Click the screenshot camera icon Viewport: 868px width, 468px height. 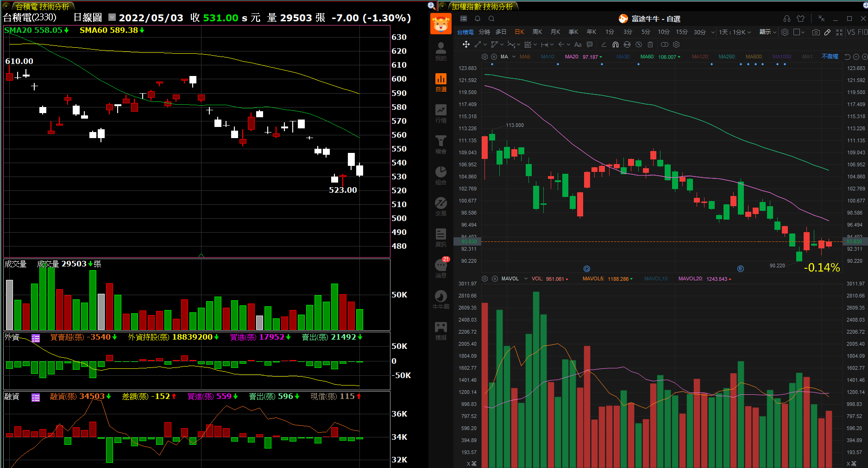coord(816,32)
